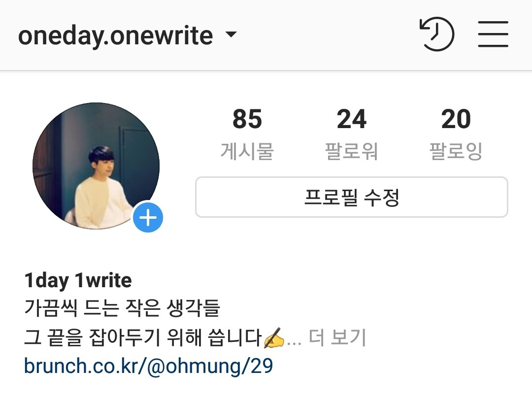
Task: Tap the 게시물 label
Action: (x=247, y=151)
